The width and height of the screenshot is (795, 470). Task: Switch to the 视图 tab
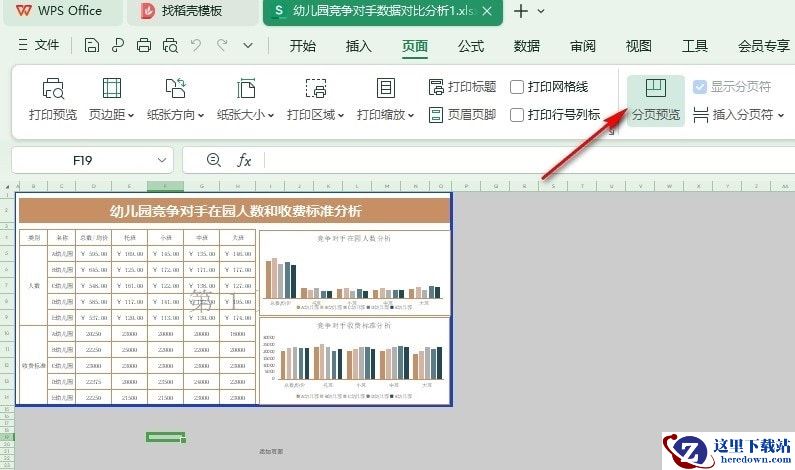pyautogui.click(x=638, y=46)
